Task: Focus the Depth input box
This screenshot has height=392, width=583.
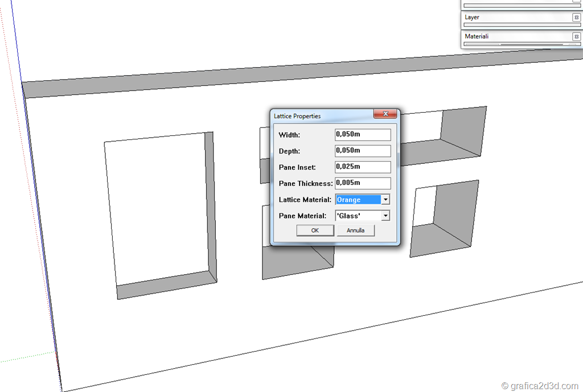Action: coord(363,151)
